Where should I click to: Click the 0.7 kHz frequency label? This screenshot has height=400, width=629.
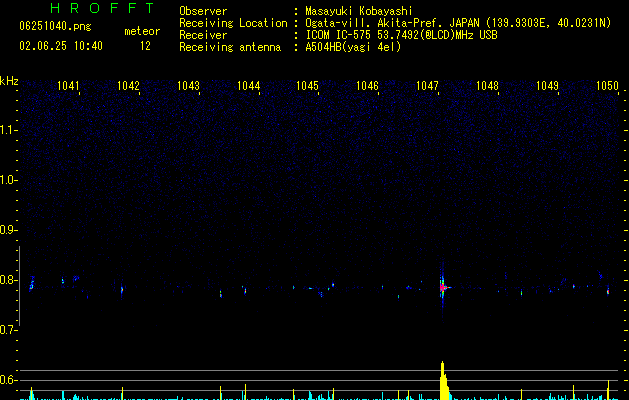coord(8,330)
